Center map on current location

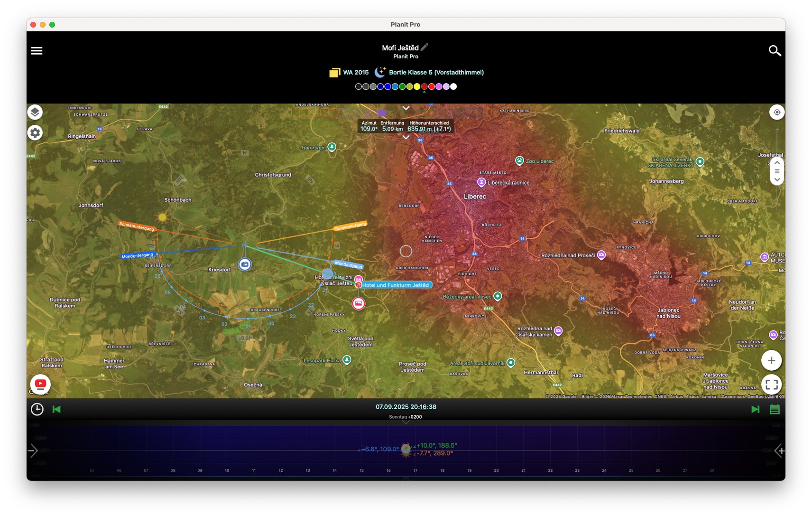point(777,113)
